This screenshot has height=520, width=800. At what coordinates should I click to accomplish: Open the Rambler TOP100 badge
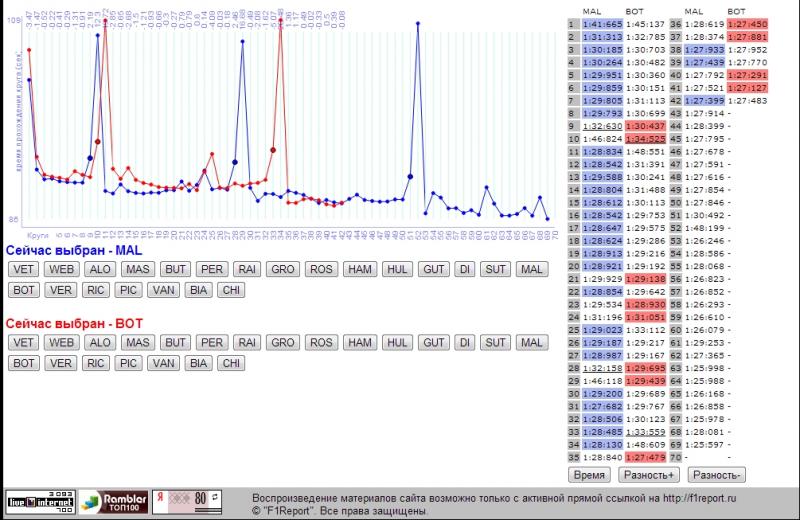114,500
